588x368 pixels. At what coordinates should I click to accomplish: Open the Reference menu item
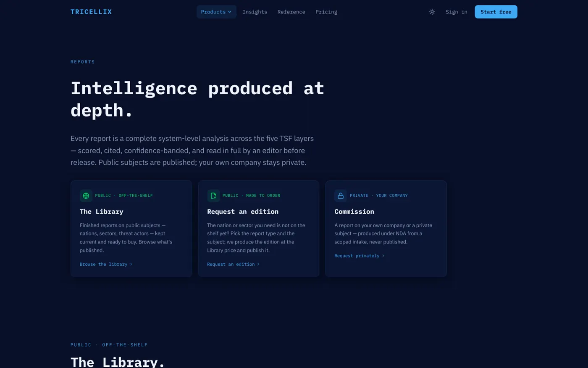291,12
